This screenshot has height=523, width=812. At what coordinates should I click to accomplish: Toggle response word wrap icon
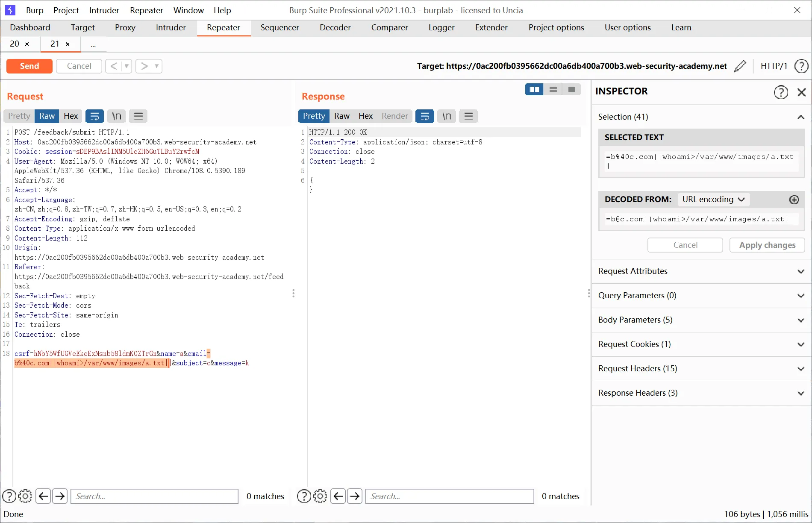(x=425, y=116)
